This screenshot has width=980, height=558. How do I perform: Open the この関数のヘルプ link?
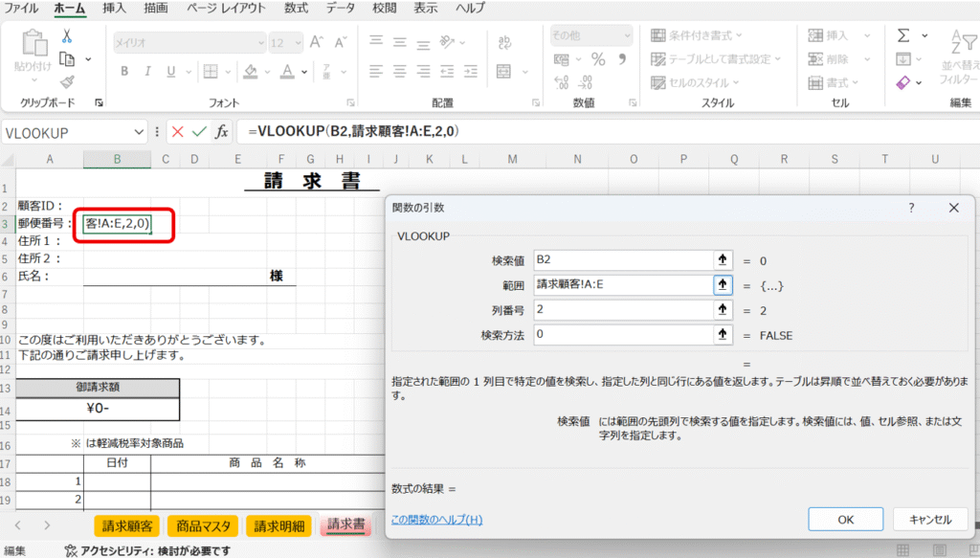coord(436,520)
